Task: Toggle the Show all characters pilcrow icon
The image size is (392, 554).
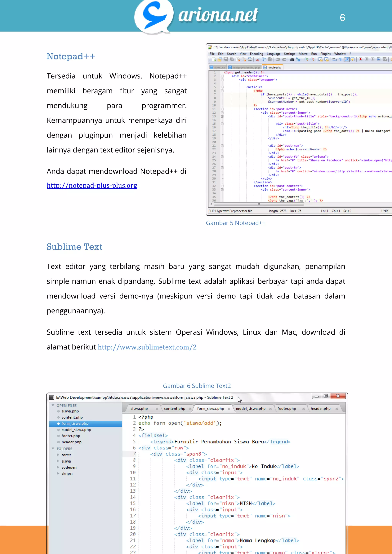Action: pyautogui.click(x=340, y=59)
